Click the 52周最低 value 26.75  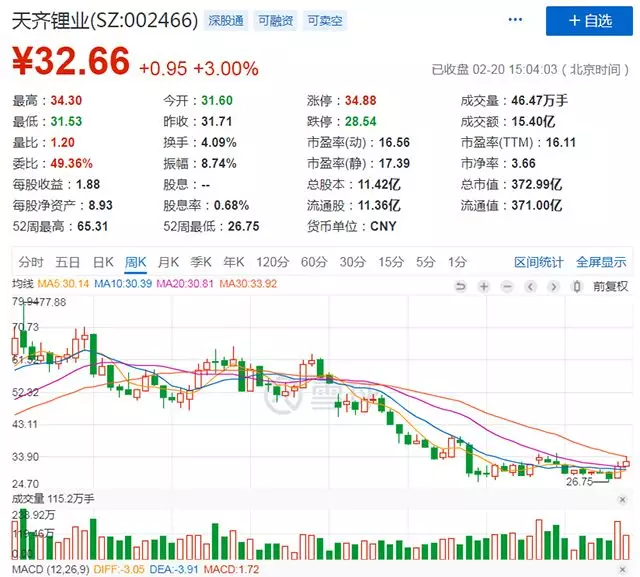click(243, 226)
